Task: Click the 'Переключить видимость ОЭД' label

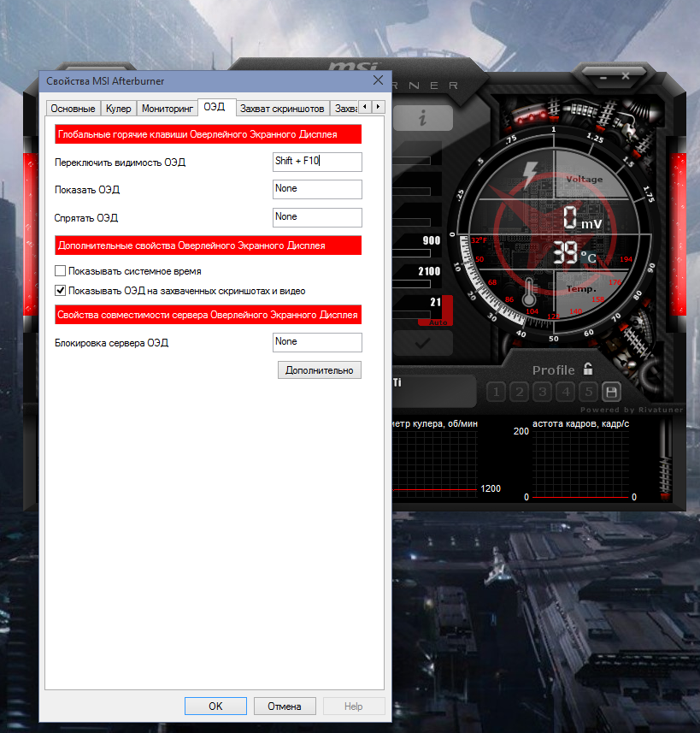Action: 121,163
